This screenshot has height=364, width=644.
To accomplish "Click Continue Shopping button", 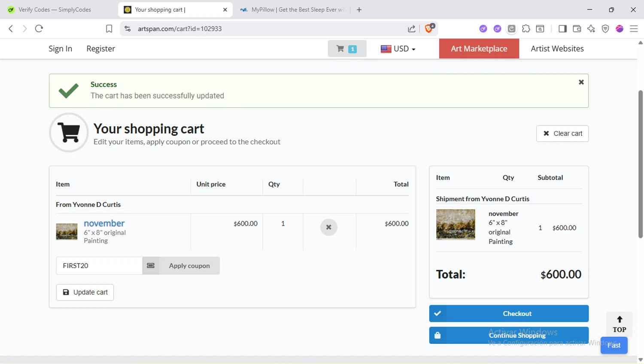I will (x=509, y=335).
